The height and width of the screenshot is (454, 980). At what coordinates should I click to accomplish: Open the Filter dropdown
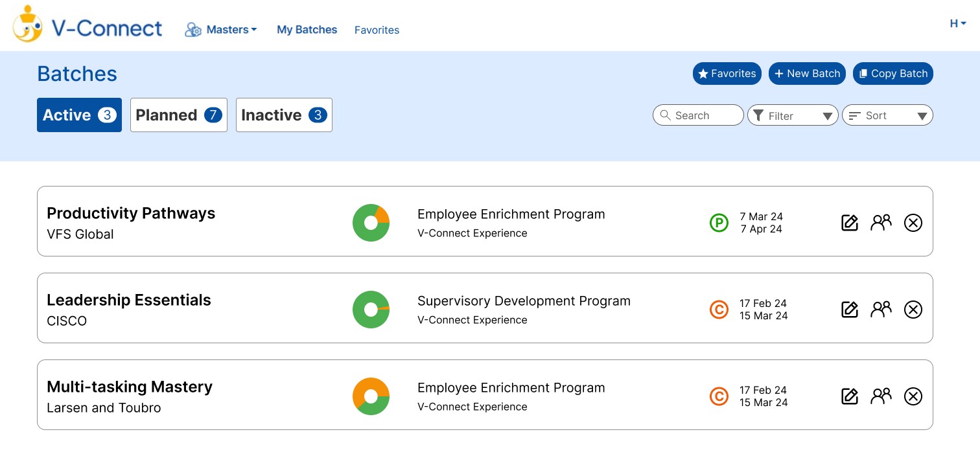tap(793, 115)
